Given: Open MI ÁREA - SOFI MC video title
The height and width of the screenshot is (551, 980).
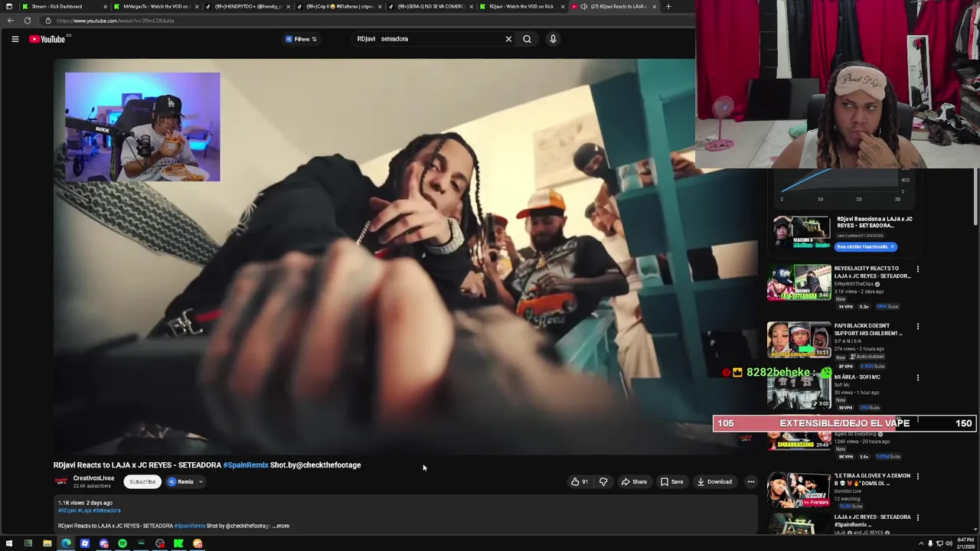Looking at the screenshot, I should coord(857,377).
